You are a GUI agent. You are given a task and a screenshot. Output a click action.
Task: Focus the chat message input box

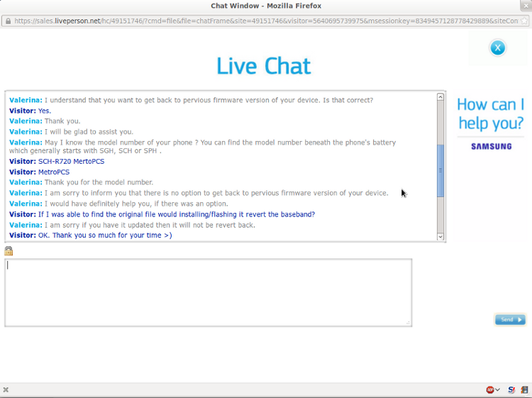(x=209, y=293)
